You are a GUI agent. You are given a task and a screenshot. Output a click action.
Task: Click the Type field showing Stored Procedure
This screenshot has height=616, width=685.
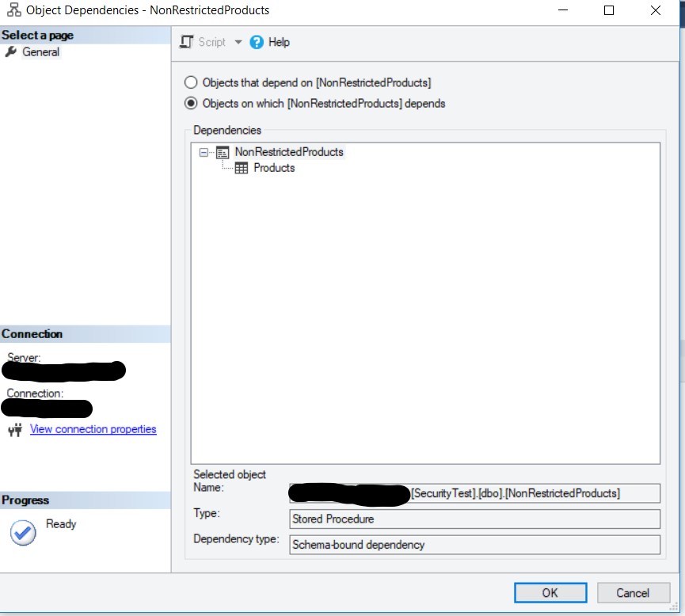pyautogui.click(x=475, y=519)
